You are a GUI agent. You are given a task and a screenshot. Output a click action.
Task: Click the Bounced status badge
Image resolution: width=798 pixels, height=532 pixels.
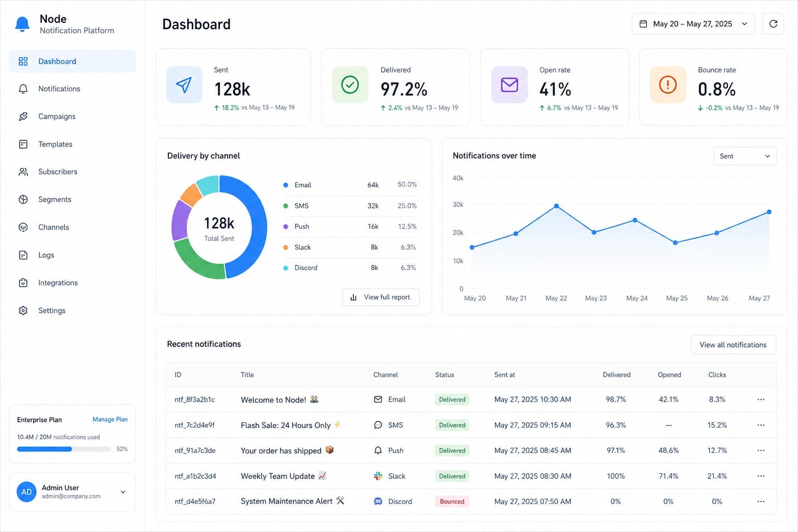pyautogui.click(x=452, y=501)
